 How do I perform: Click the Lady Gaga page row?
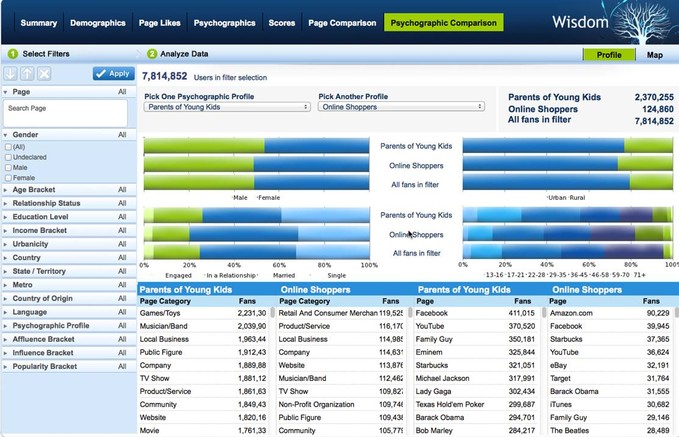[475, 392]
